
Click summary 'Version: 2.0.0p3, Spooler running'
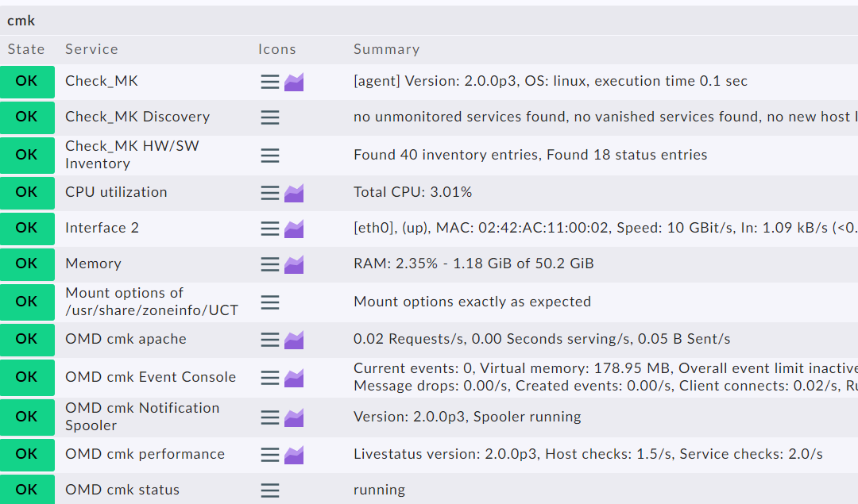[467, 417]
